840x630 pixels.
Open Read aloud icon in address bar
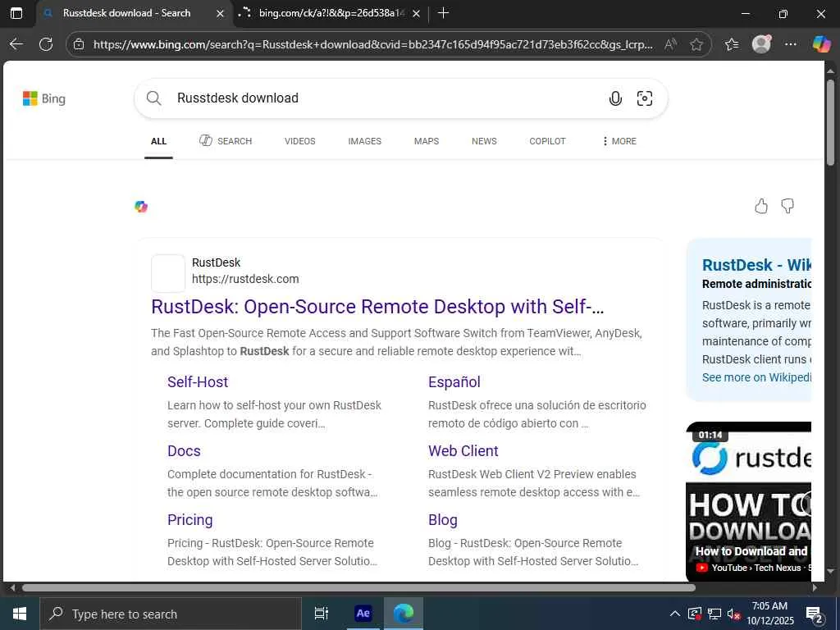[x=670, y=44]
